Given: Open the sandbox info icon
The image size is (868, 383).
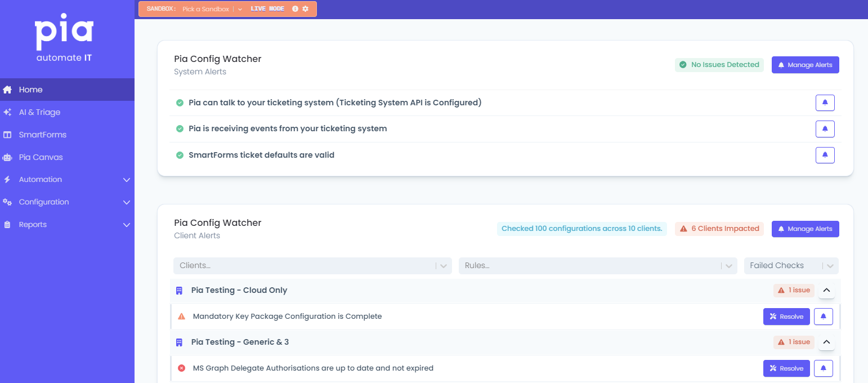Looking at the screenshot, I should 295,9.
